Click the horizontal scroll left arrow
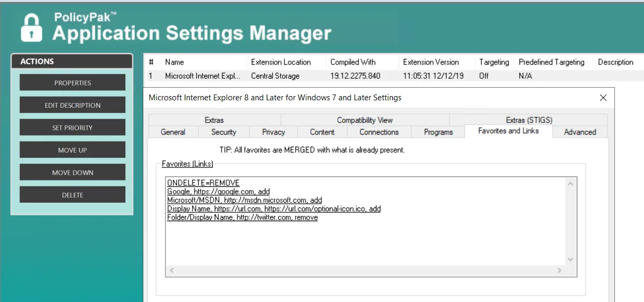644x302 pixels. click(171, 271)
